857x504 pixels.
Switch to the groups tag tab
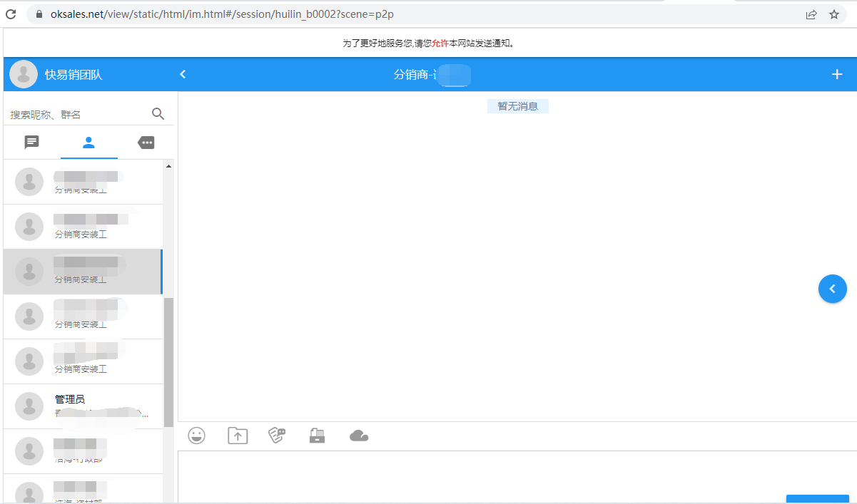click(146, 143)
